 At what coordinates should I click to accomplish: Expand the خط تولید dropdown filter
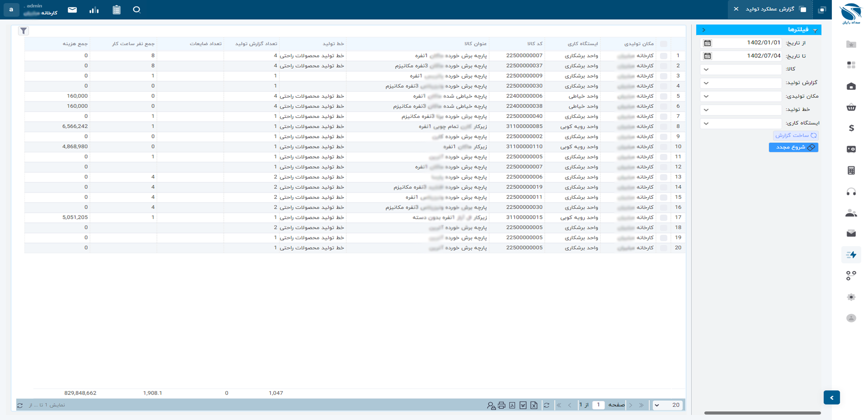[706, 110]
